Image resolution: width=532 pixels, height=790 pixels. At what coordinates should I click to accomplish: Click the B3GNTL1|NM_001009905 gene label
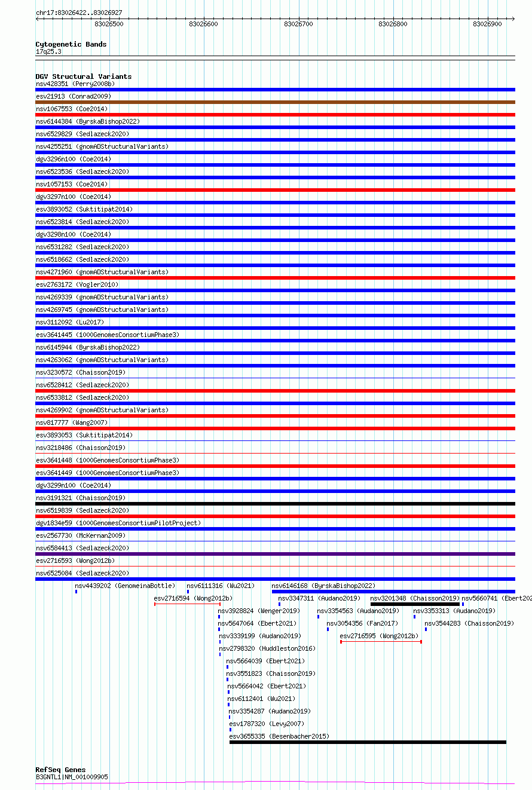pyautogui.click(x=72, y=777)
